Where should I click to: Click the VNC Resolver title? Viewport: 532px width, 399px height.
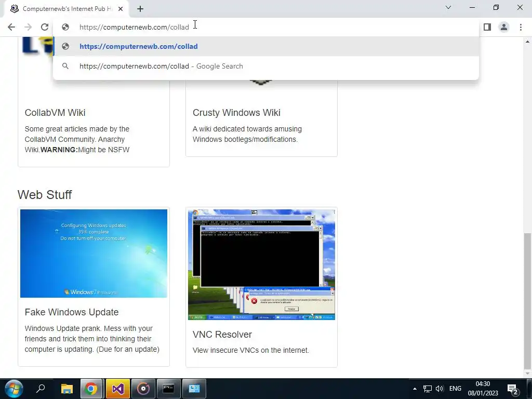tap(222, 335)
